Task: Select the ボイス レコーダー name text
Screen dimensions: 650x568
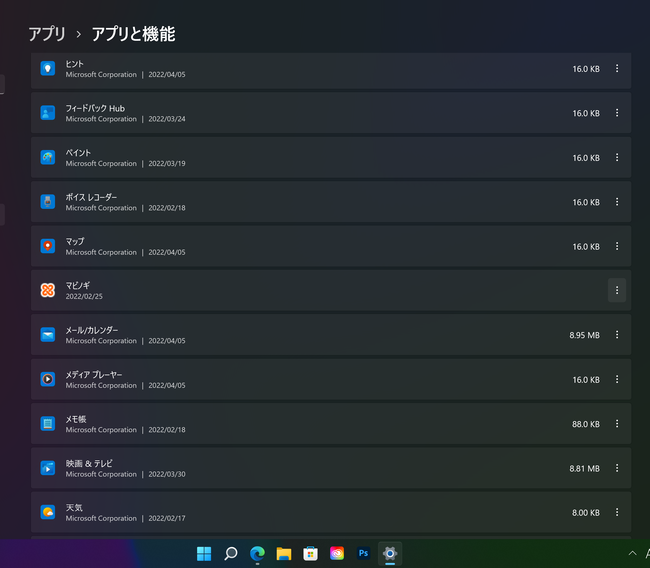Action: click(91, 197)
